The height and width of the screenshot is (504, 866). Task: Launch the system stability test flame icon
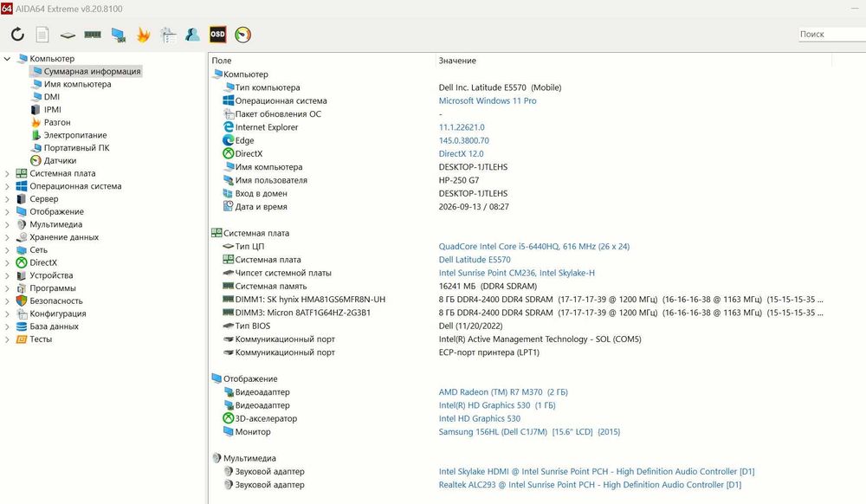click(143, 35)
